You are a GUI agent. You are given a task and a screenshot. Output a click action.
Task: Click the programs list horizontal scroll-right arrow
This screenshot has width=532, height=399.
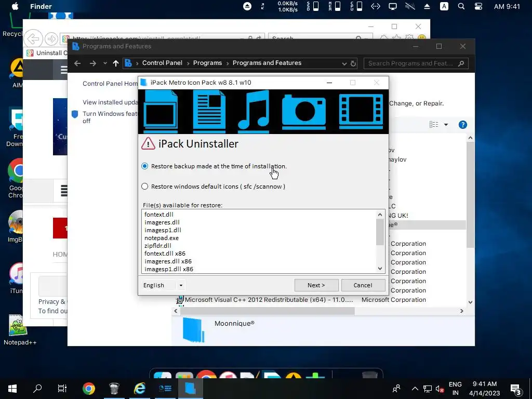click(x=461, y=311)
